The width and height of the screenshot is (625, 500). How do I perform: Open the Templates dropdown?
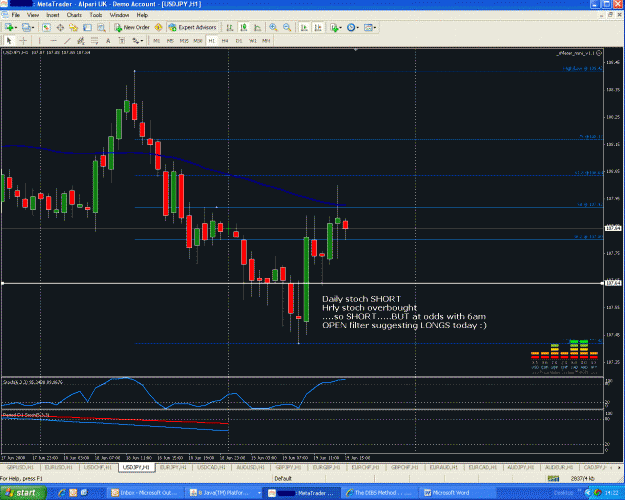pos(370,27)
